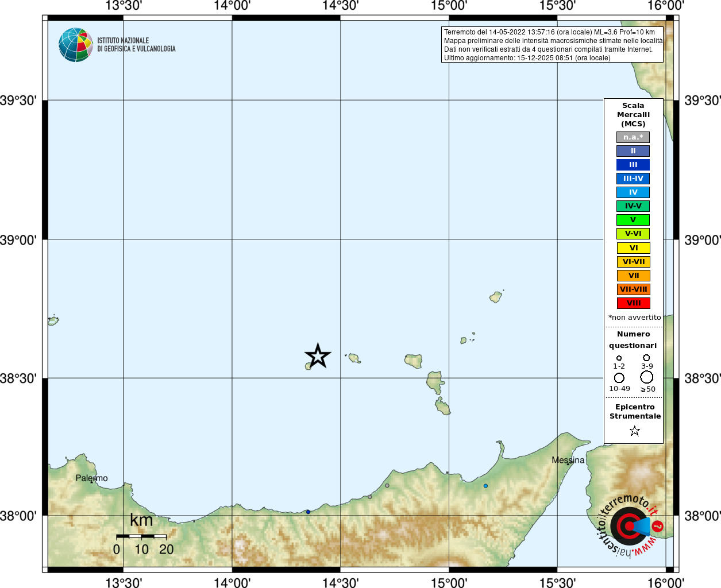Click the 10-49 questionnaires circle symbol
The width and height of the screenshot is (721, 588).
point(619,378)
